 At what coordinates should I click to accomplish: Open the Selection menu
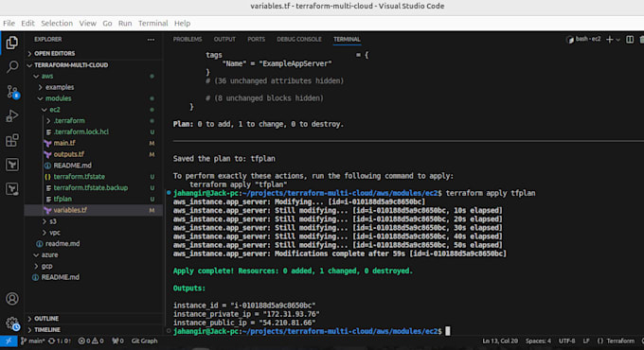[57, 24]
